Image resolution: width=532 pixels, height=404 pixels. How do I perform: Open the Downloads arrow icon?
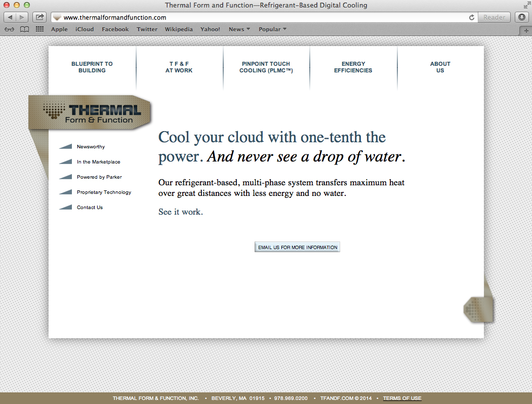point(522,17)
